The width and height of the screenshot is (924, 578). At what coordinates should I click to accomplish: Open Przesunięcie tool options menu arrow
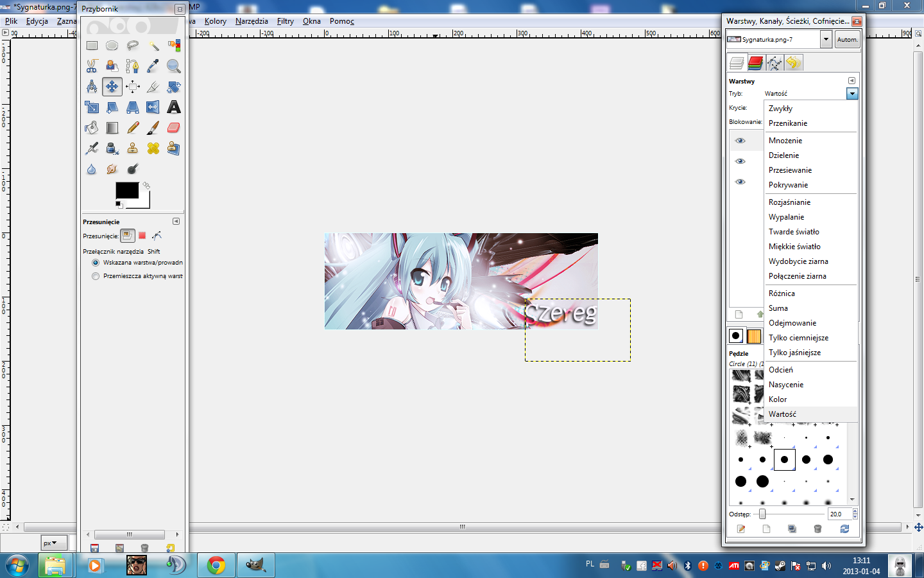176,222
